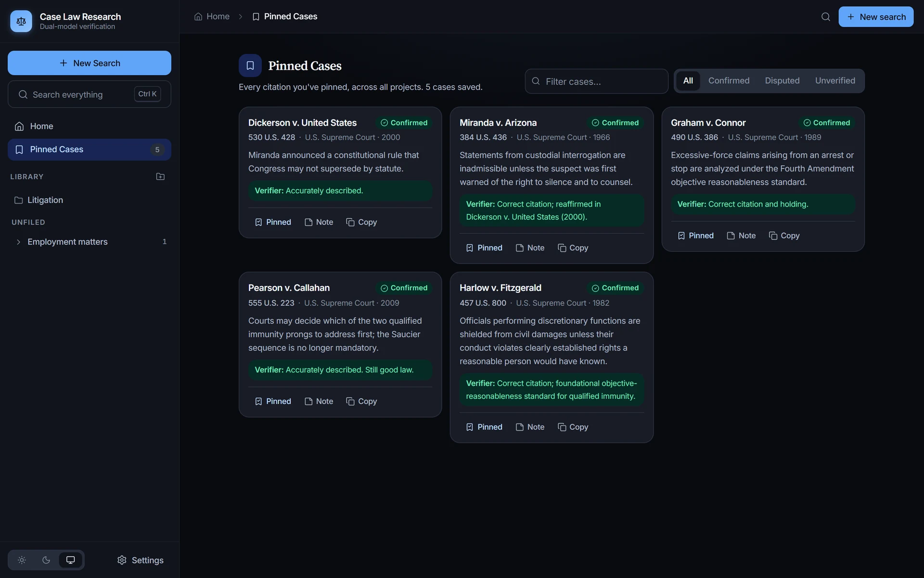The image size is (924, 578).
Task: Click the Pinned Cases heading bookmark icon
Action: pos(250,66)
